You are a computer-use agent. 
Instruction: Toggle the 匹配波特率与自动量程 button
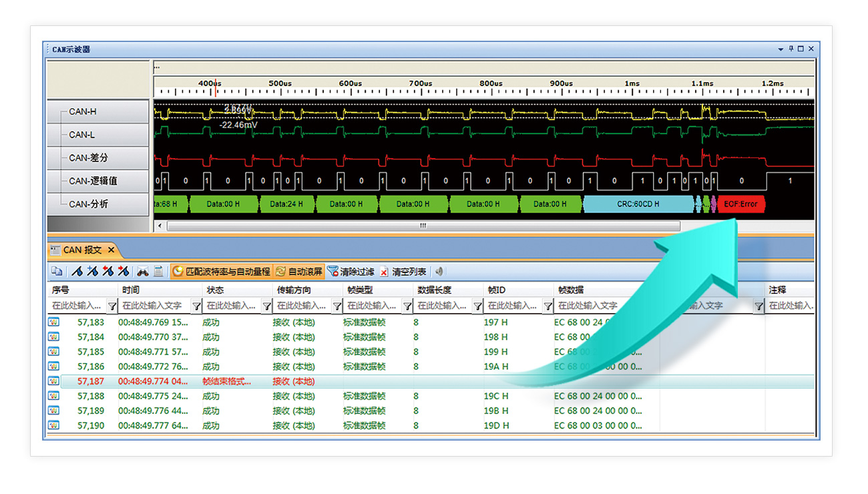[x=221, y=272]
